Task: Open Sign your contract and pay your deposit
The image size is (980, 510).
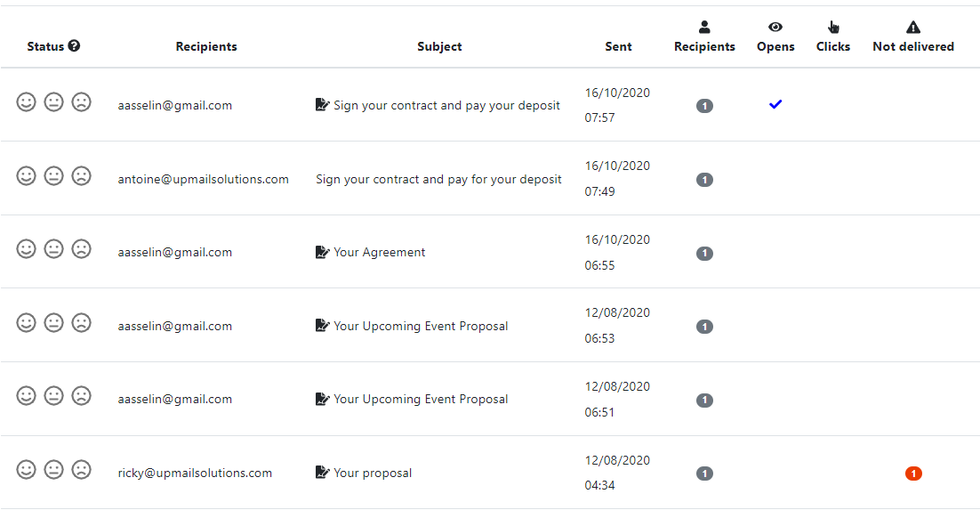Action: pos(446,105)
